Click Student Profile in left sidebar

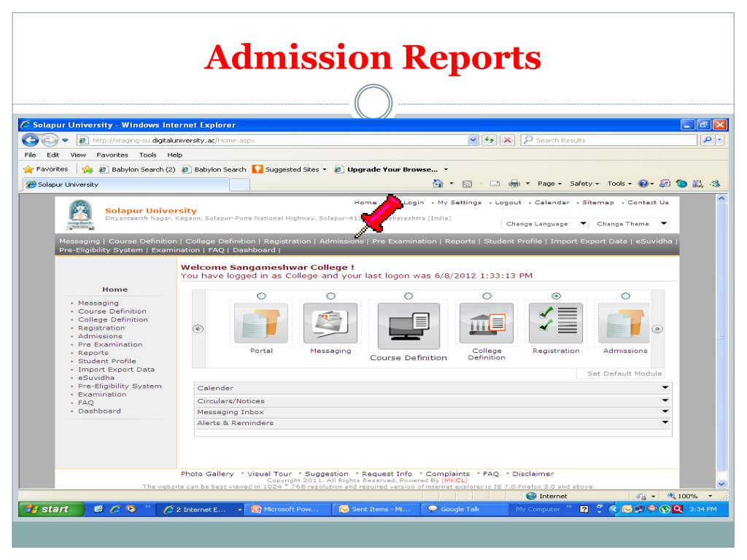click(107, 361)
